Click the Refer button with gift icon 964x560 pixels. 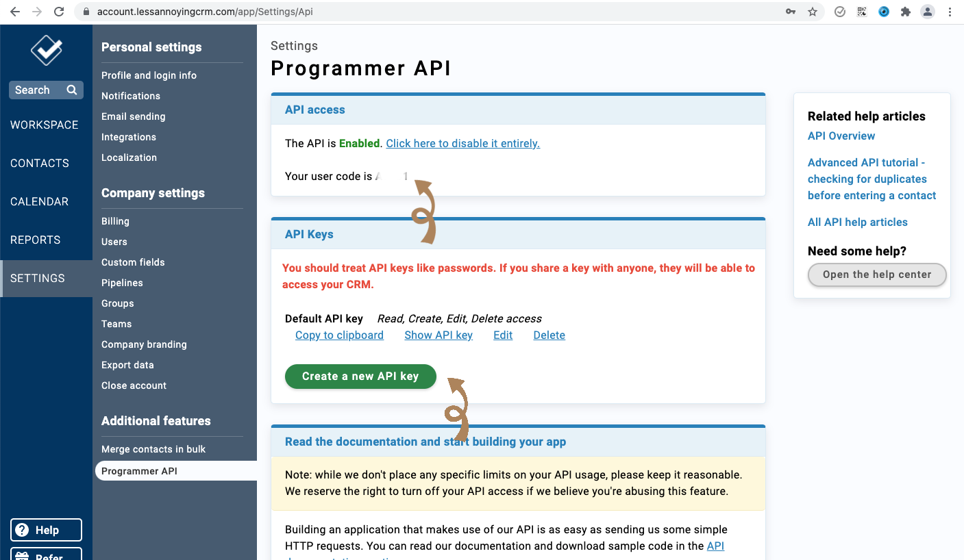point(46,554)
